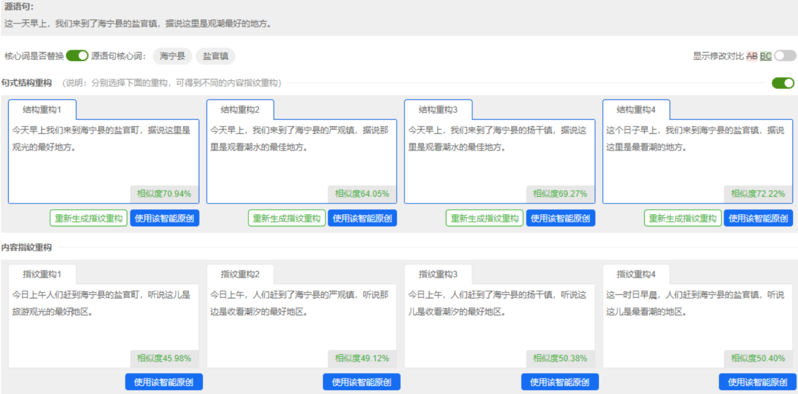Click the 相似度70.94% label
This screenshot has width=798, height=394.
[164, 194]
